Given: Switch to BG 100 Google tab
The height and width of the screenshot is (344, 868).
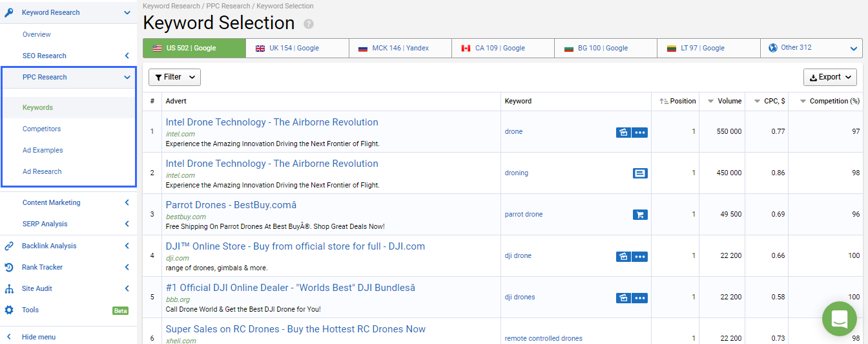Looking at the screenshot, I should tap(606, 48).
